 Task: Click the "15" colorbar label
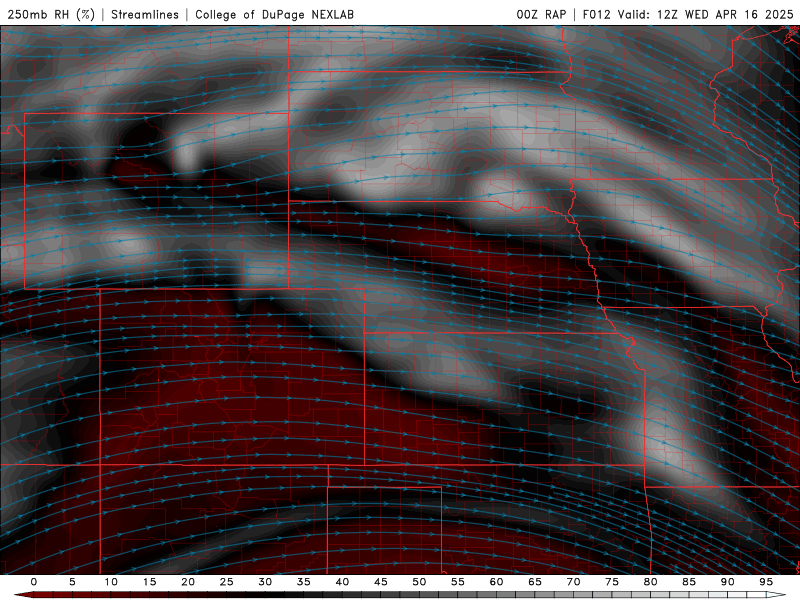(x=149, y=582)
